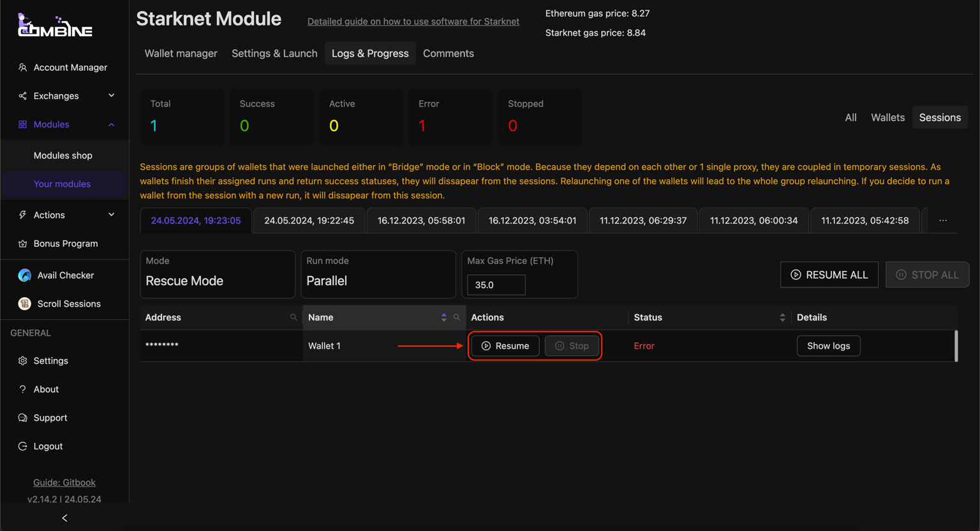This screenshot has width=980, height=531.
Task: Sort the table by Status column arrows
Action: 782,317
